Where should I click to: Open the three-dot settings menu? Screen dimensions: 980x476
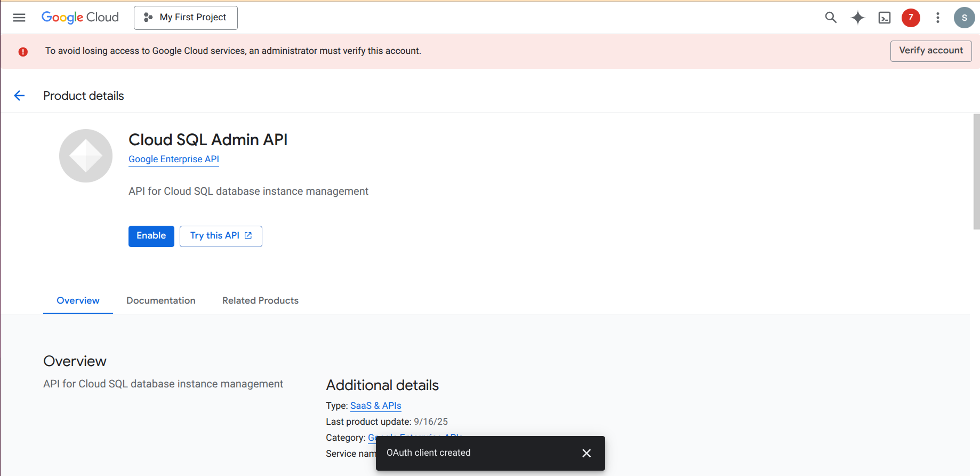tap(938, 18)
